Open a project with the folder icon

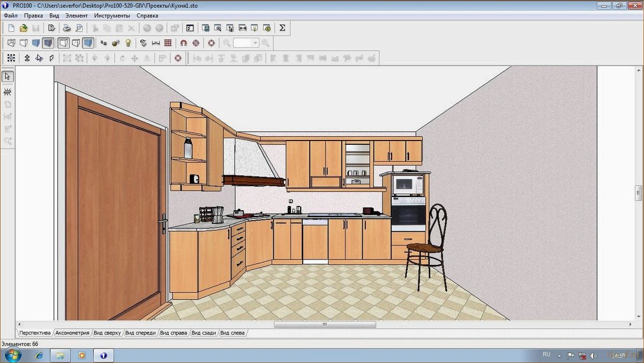click(x=24, y=28)
